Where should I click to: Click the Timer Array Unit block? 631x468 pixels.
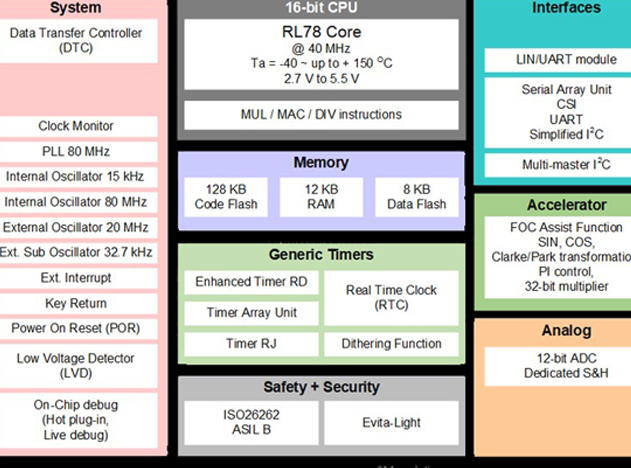[251, 313]
